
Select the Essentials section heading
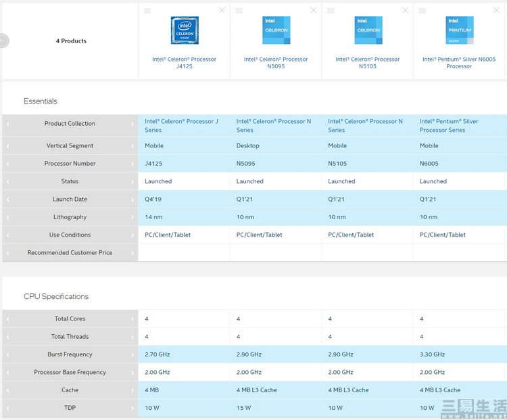pyautogui.click(x=41, y=101)
